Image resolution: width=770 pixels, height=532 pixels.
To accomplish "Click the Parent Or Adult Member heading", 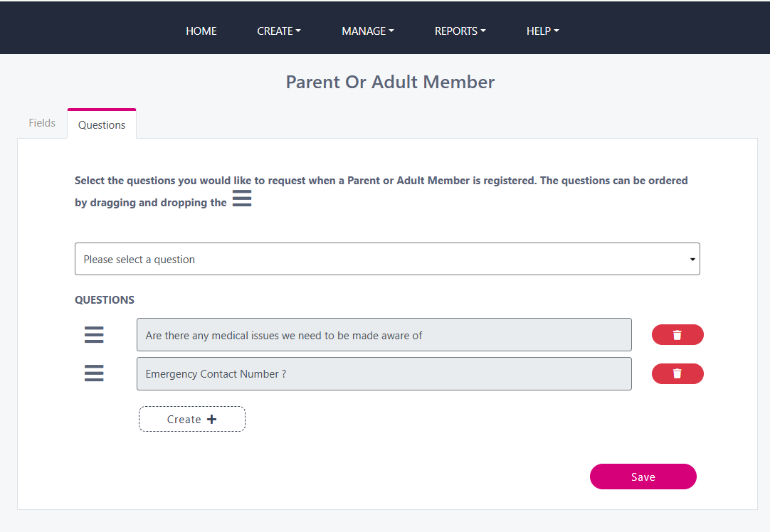I will 390,82.
